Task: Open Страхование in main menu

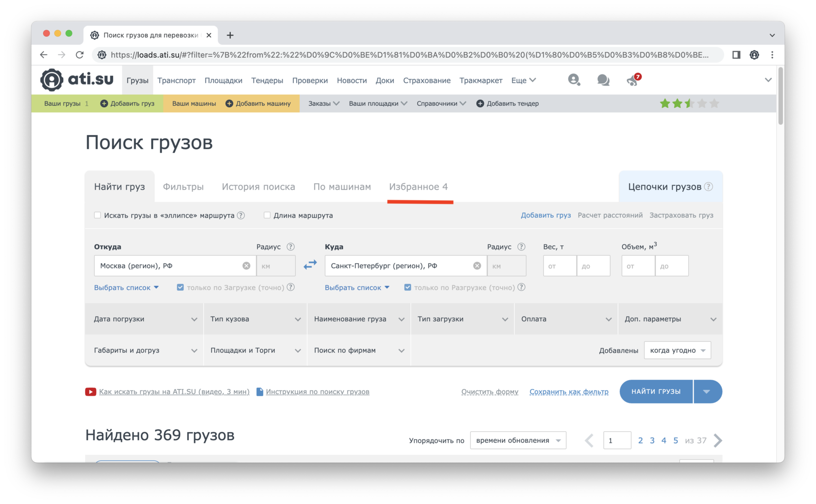Action: point(426,80)
